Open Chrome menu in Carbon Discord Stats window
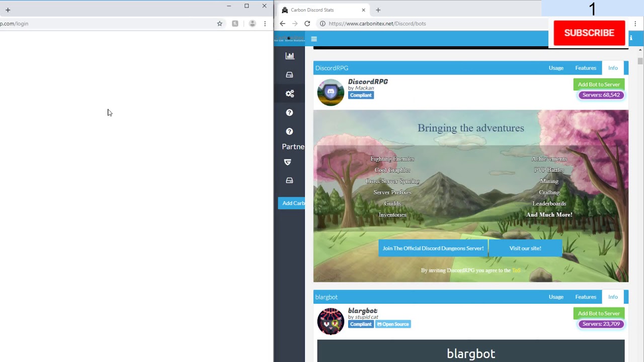This screenshot has height=362, width=644. click(635, 24)
